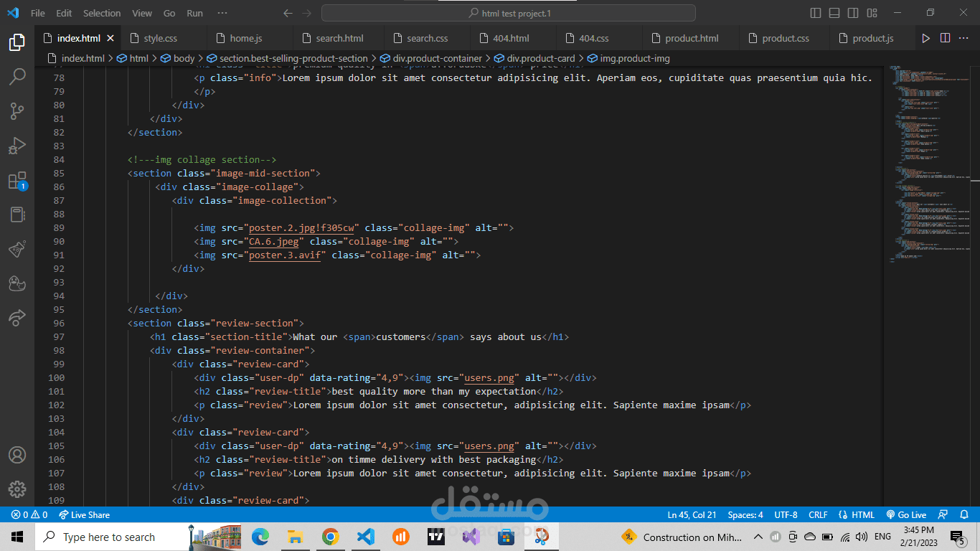Expand div.product-container breadcrumb

(x=431, y=58)
